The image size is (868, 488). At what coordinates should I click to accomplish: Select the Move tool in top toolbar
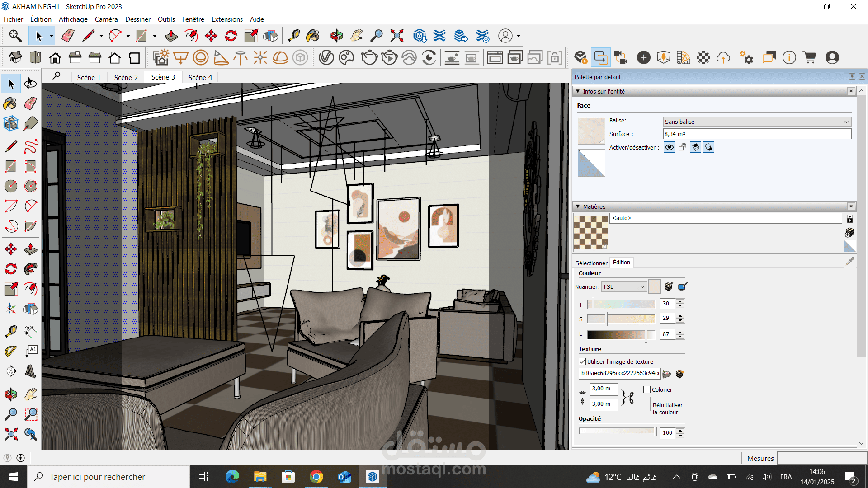[211, 36]
